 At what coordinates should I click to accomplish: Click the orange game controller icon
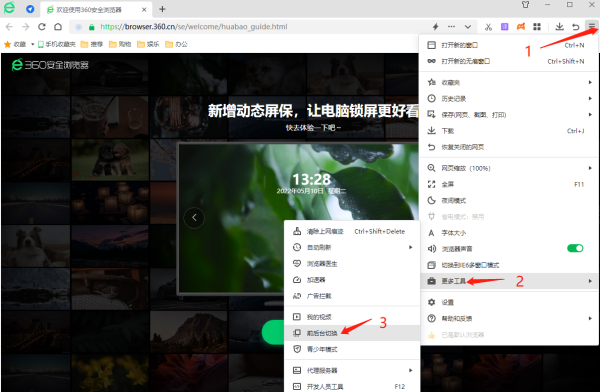click(x=521, y=27)
